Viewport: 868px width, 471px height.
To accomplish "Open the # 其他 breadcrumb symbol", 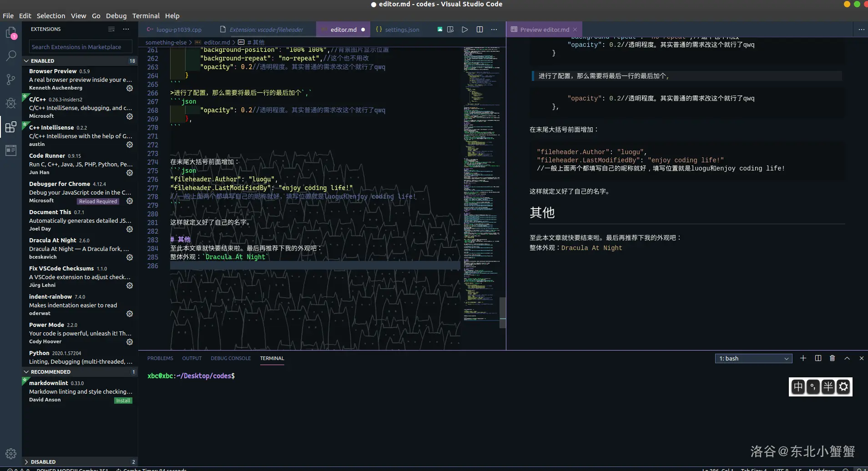I will coord(256,42).
